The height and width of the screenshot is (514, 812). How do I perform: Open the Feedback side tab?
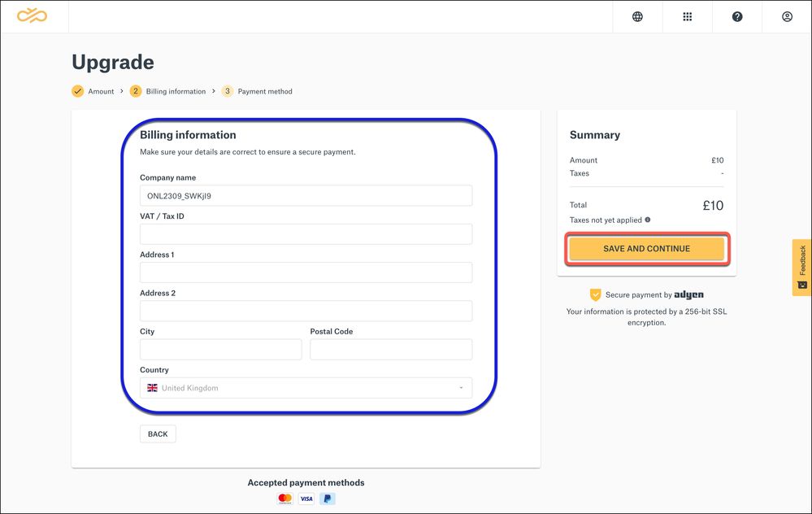801,267
